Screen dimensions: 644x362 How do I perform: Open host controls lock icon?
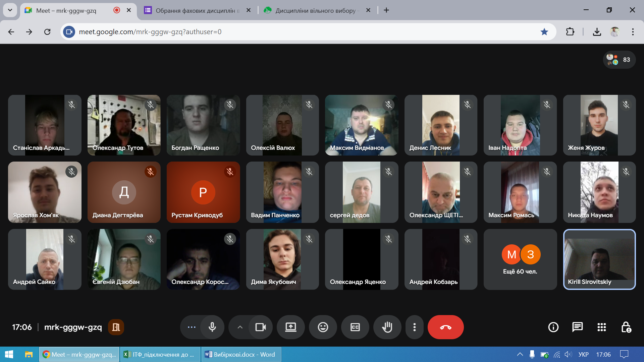point(626,327)
